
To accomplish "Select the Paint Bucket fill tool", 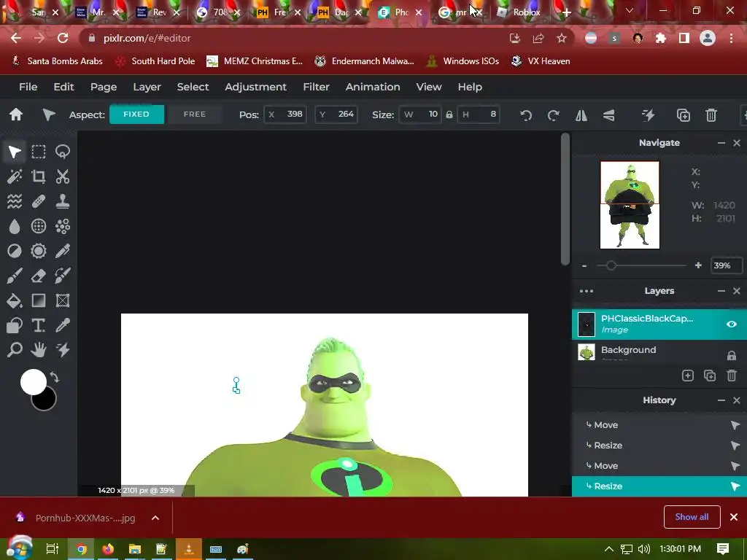I will pyautogui.click(x=15, y=300).
